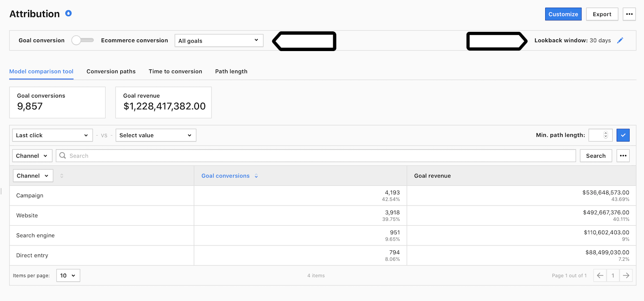This screenshot has width=644, height=301.
Task: Click the Attribution page title
Action: pos(34,14)
